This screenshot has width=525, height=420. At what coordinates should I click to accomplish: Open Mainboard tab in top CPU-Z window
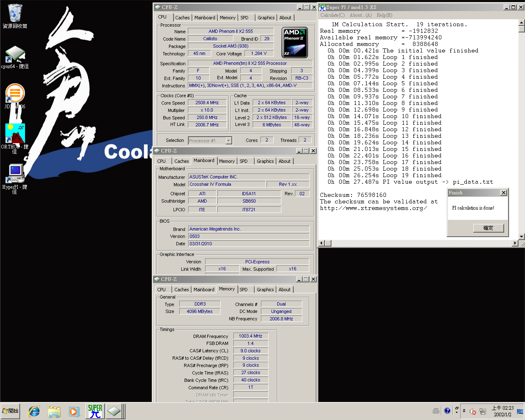(x=205, y=18)
